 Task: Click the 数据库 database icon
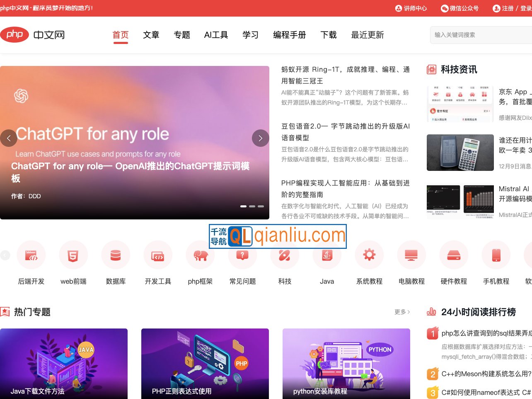point(116,255)
